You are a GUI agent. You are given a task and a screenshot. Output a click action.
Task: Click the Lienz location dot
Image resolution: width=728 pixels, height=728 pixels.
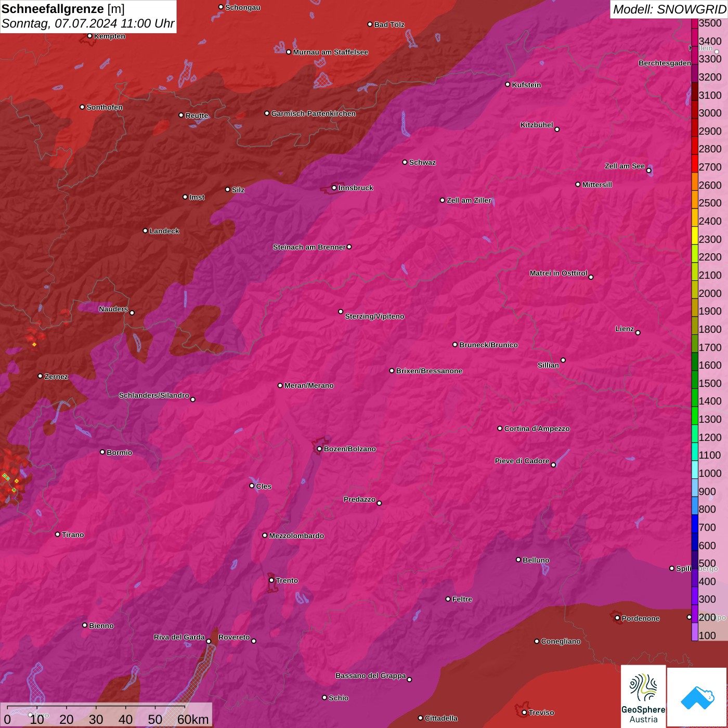(638, 332)
